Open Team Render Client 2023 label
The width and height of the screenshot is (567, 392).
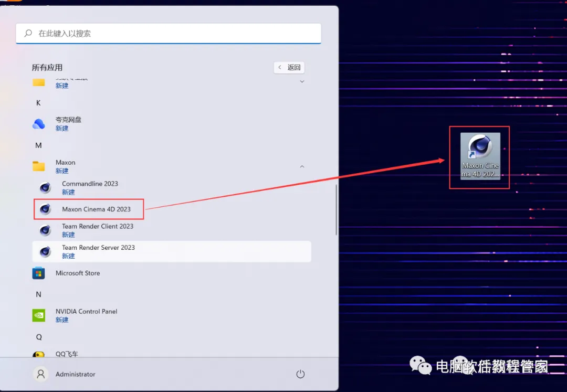[x=98, y=226]
